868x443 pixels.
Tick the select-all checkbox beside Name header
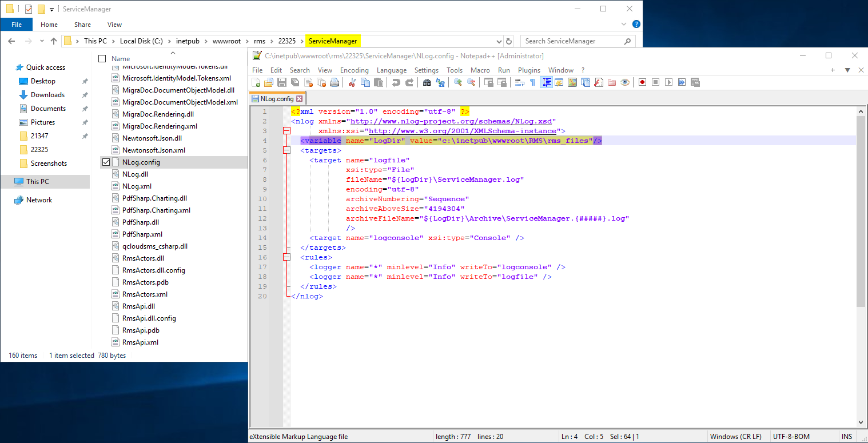tap(102, 58)
